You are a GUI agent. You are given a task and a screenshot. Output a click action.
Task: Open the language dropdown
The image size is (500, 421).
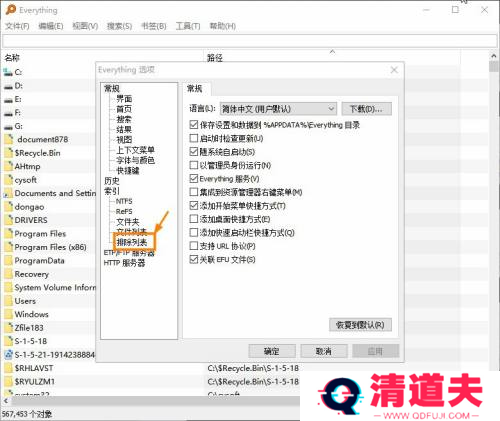point(278,109)
